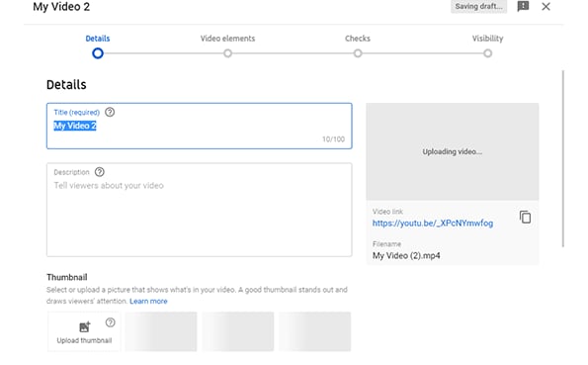Open the thumbnail Learn more link
588x365 pixels.
148,301
